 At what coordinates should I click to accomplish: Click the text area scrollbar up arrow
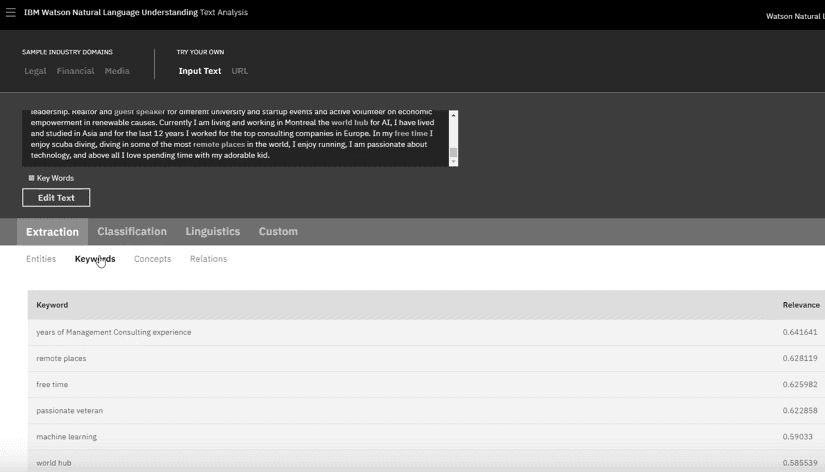pos(453,115)
